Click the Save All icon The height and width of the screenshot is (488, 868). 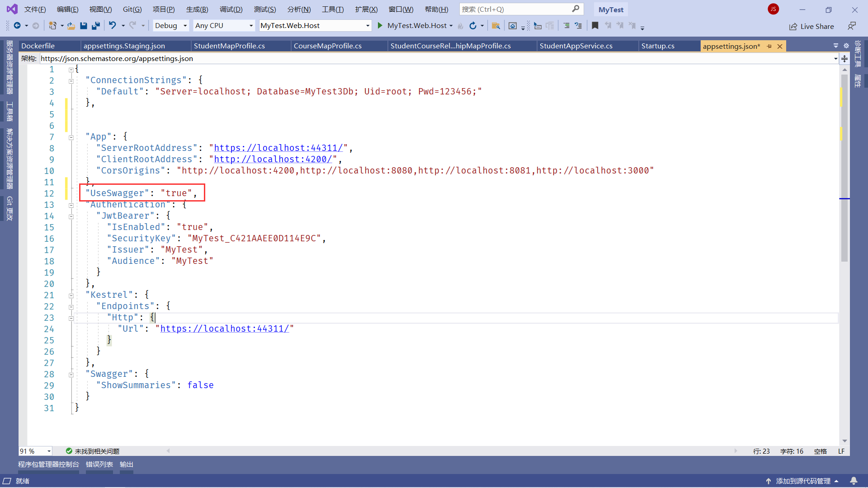click(95, 26)
